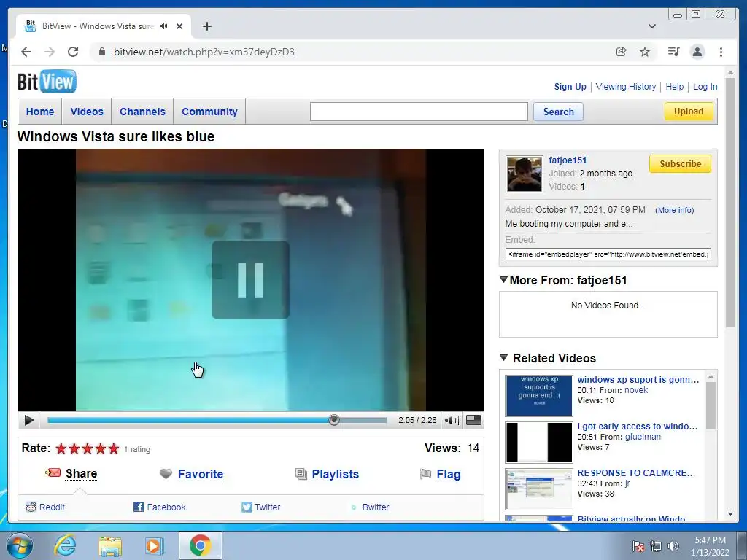Bookmark this page with the star icon
Image resolution: width=747 pixels, height=560 pixels.
645,52
